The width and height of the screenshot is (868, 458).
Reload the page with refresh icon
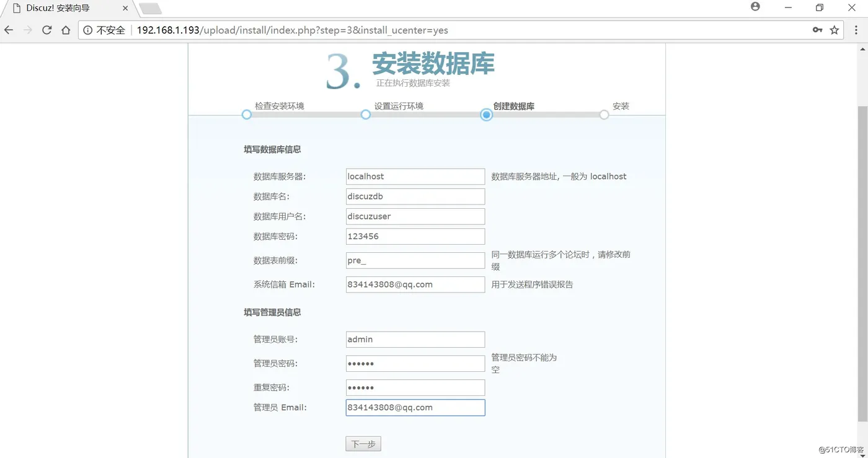point(46,30)
